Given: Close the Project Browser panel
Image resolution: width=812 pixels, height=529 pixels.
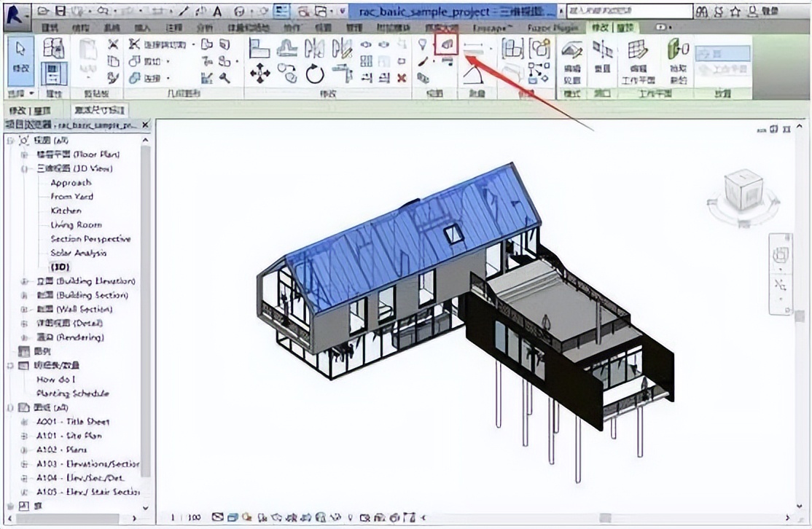Looking at the screenshot, I should pos(145,125).
